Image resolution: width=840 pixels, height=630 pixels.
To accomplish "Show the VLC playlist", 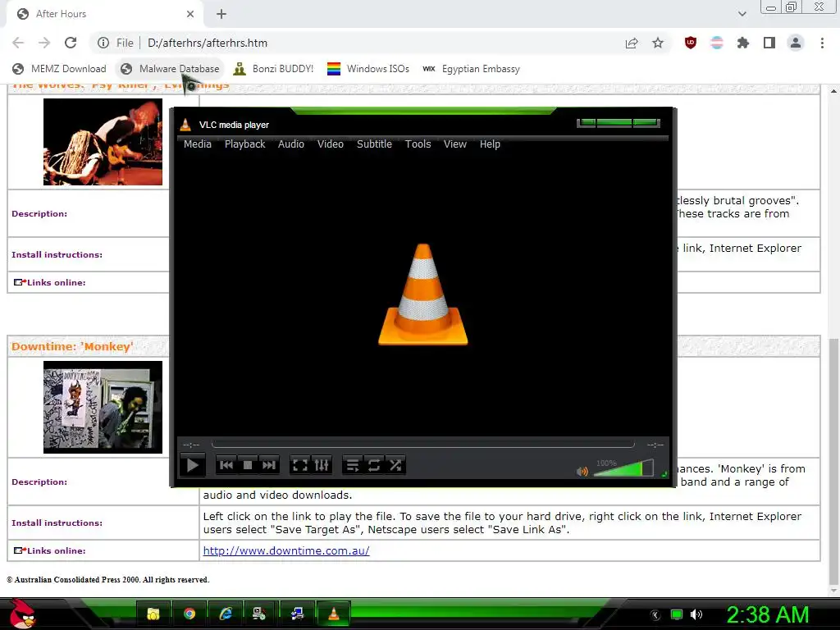I will [x=353, y=465].
